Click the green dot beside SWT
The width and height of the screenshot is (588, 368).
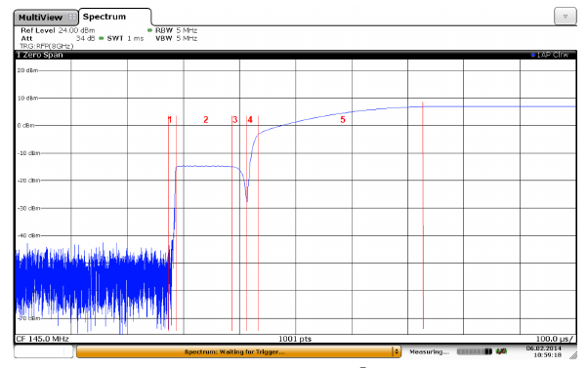tap(102, 38)
